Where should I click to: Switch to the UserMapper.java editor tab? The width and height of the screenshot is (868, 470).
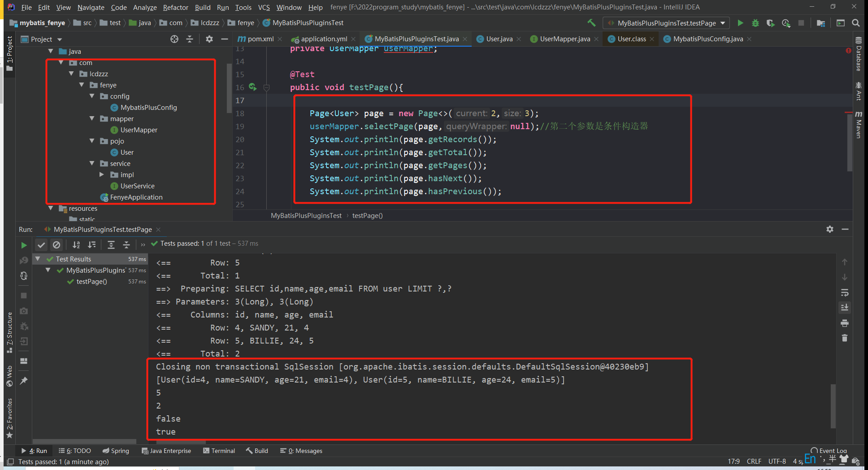565,39
